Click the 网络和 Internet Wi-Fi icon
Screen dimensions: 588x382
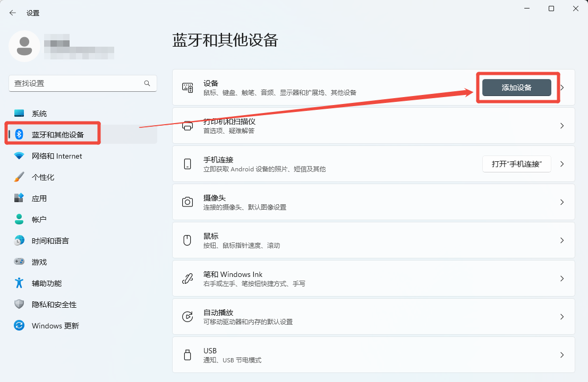pos(19,156)
